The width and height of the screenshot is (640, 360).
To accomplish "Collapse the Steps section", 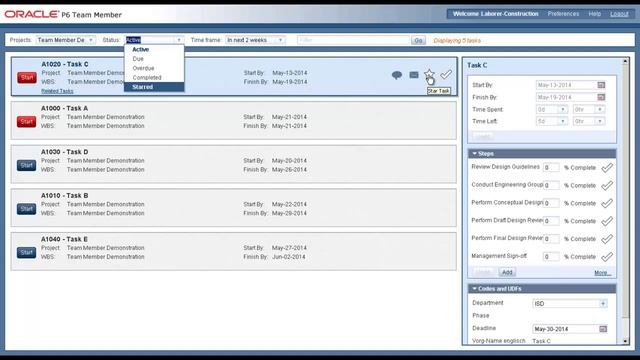I will (474, 153).
